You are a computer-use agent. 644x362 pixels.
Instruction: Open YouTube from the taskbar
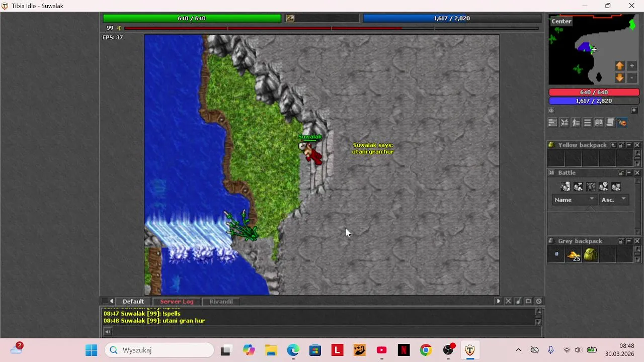pyautogui.click(x=381, y=350)
